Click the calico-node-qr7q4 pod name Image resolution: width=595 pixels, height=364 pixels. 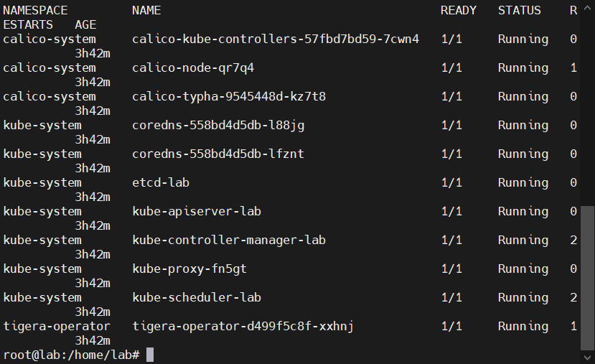tap(193, 67)
